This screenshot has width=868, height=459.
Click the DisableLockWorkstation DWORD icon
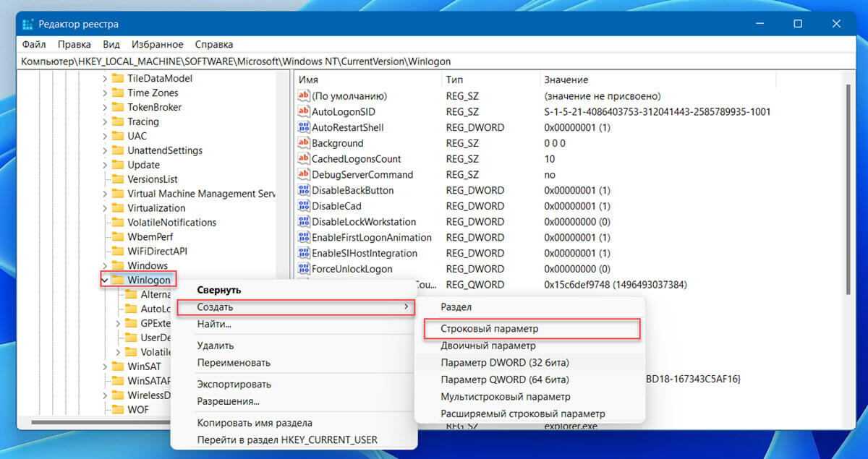pos(304,222)
